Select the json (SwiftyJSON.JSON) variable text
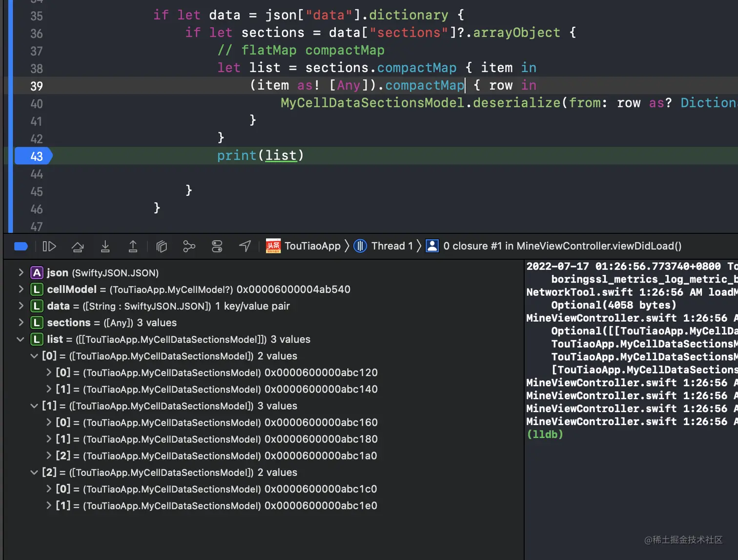Viewport: 738px width, 560px height. (102, 272)
